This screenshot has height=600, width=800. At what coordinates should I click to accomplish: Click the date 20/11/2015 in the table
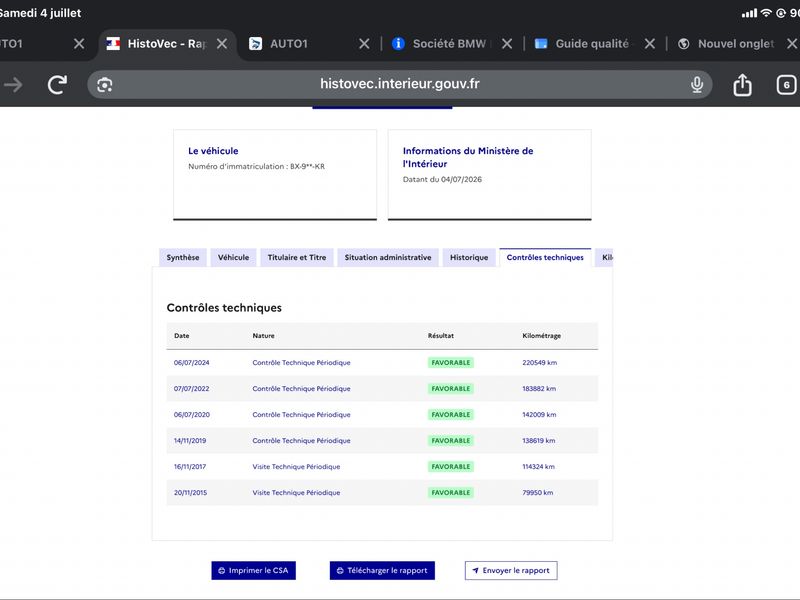coord(190,493)
